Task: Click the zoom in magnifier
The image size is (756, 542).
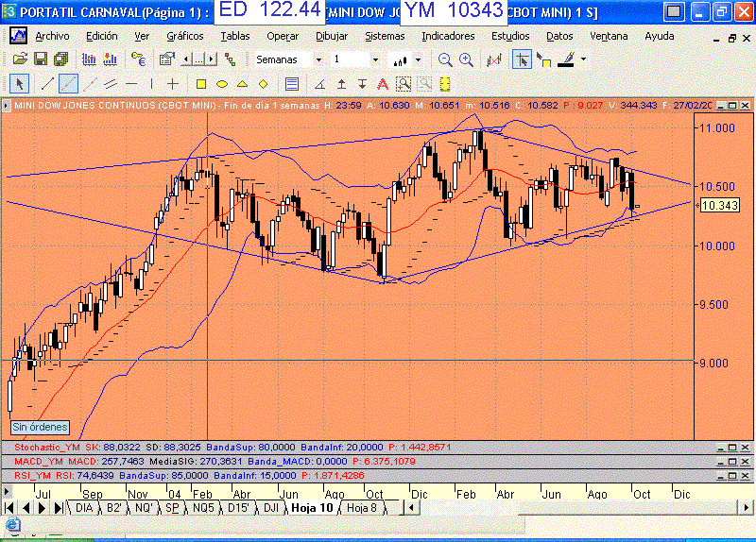Action: click(466, 59)
